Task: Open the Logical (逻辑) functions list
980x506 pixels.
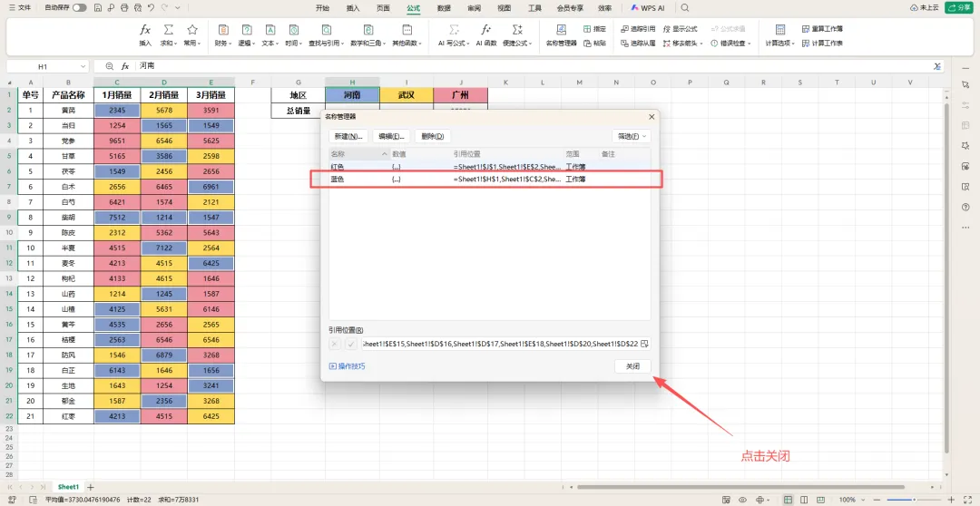Action: click(246, 35)
